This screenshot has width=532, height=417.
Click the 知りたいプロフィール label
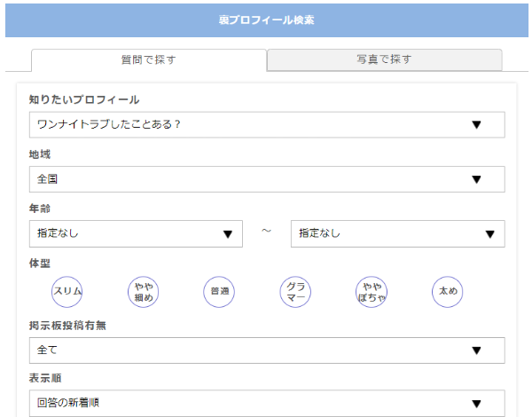84,99
